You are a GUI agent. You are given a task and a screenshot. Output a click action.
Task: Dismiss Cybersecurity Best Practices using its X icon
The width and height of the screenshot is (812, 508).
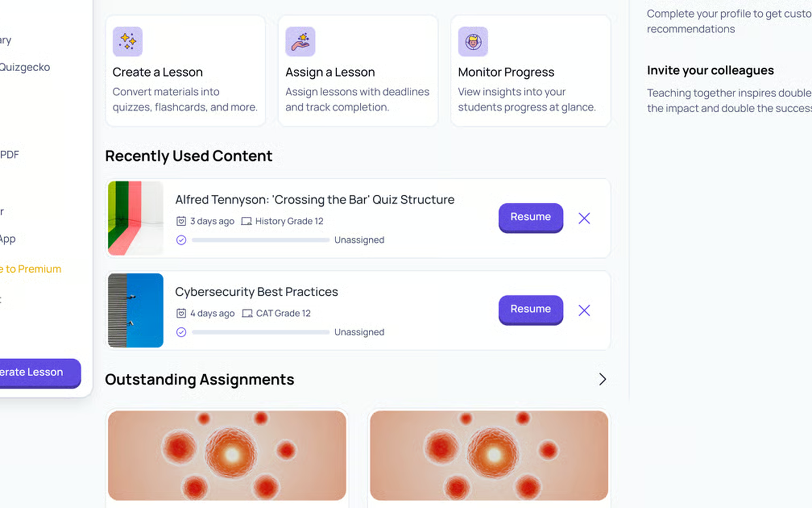coord(584,310)
